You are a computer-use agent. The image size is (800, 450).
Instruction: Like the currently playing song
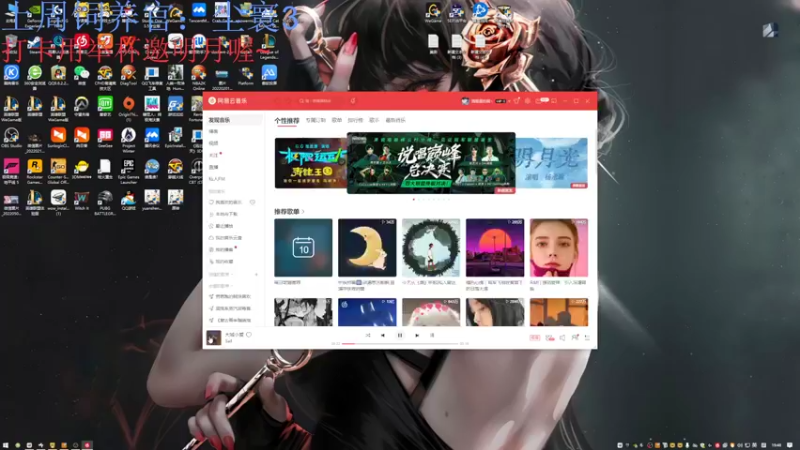coord(249,335)
